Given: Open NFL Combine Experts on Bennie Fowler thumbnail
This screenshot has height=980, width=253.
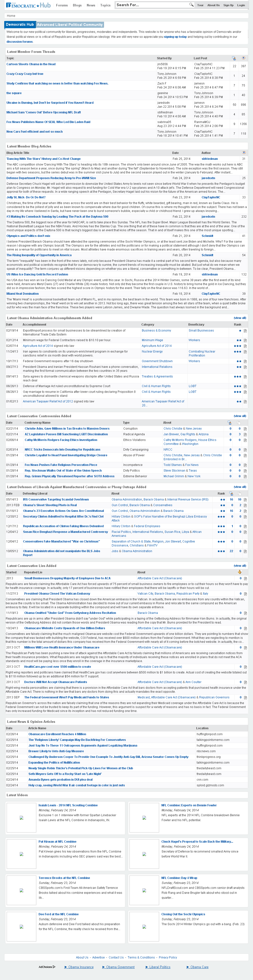Looking at the screenshot, I should 144,817.
